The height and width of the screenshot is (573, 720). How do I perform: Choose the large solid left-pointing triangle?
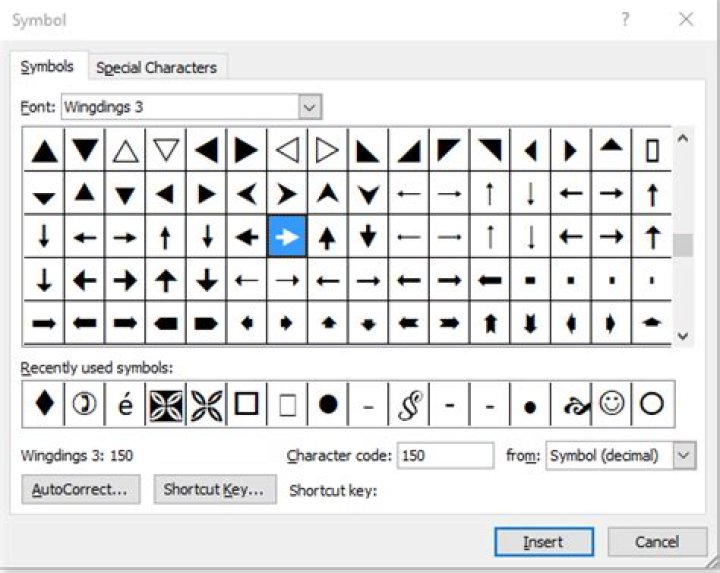tap(206, 151)
